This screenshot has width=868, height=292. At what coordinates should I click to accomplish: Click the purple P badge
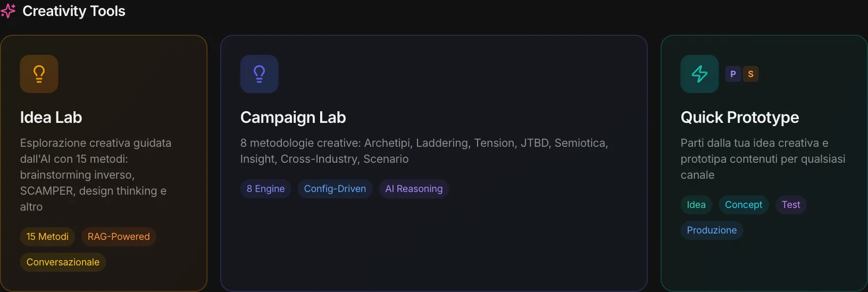tap(733, 74)
